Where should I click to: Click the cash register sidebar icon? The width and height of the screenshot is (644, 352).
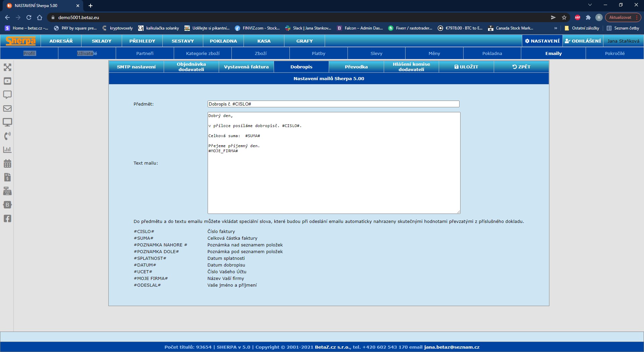[7, 191]
